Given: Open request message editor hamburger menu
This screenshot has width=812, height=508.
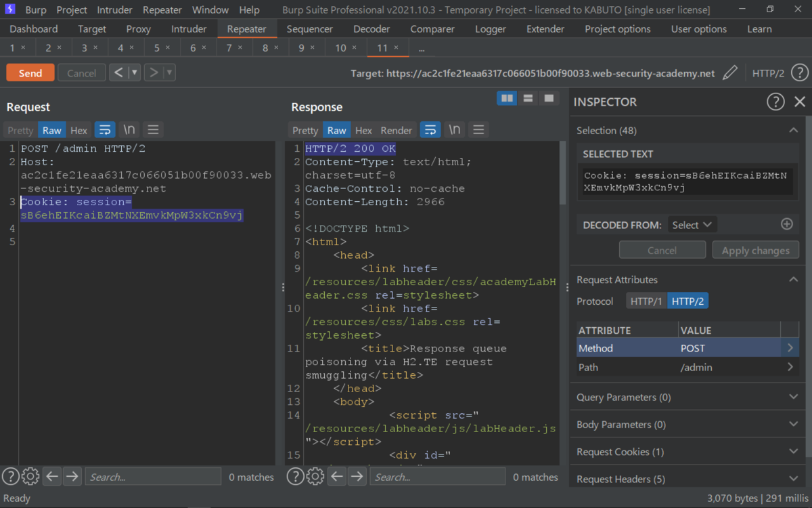Looking at the screenshot, I should (153, 130).
